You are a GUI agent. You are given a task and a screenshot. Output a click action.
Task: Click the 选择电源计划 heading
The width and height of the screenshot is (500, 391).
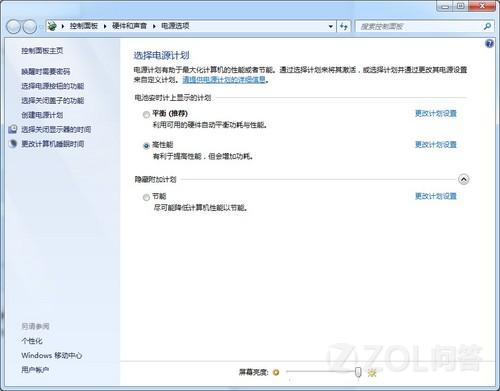[x=161, y=55]
